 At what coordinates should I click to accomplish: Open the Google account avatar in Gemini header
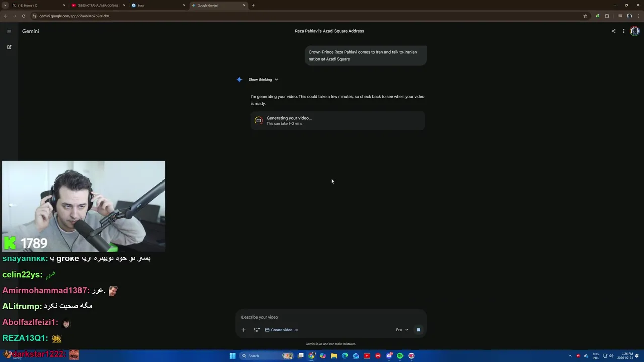click(635, 31)
